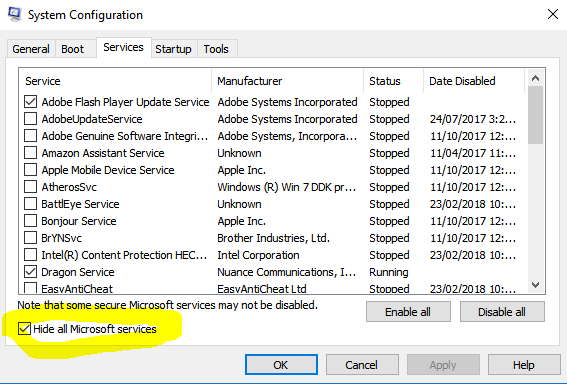
Task: Select the Services tab
Action: [123, 47]
